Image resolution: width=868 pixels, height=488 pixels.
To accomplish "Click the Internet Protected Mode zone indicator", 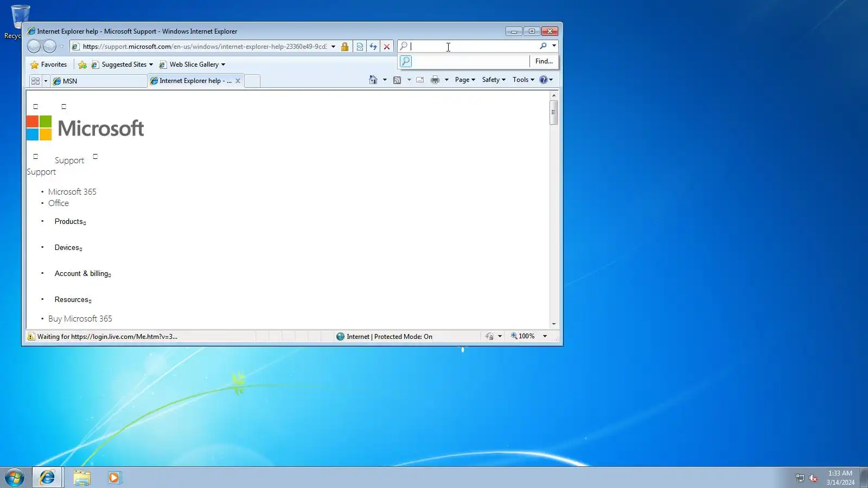I will click(384, 337).
